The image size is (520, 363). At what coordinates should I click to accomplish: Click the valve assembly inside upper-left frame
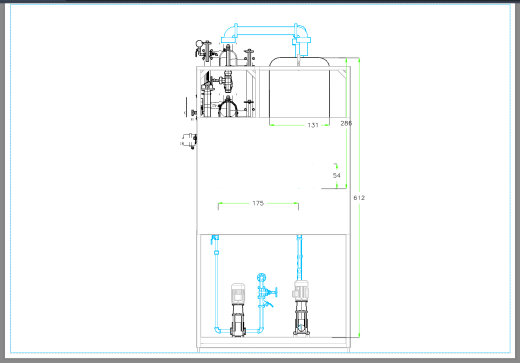pos(224,81)
